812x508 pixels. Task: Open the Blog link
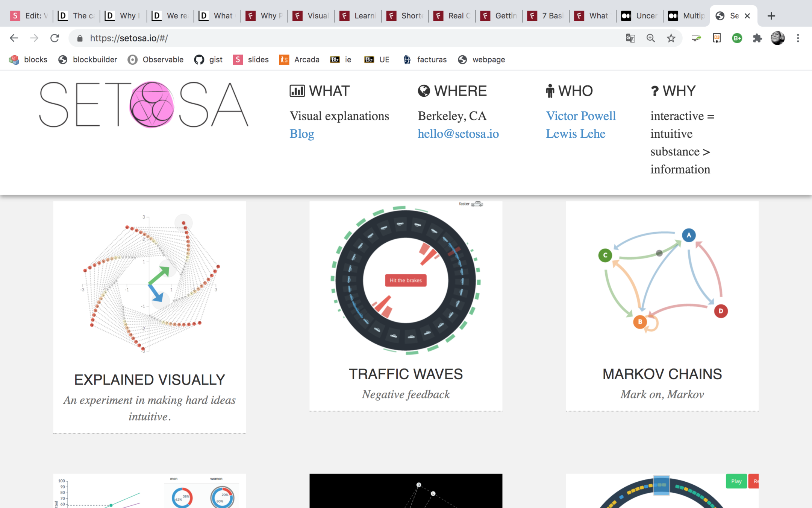point(301,134)
